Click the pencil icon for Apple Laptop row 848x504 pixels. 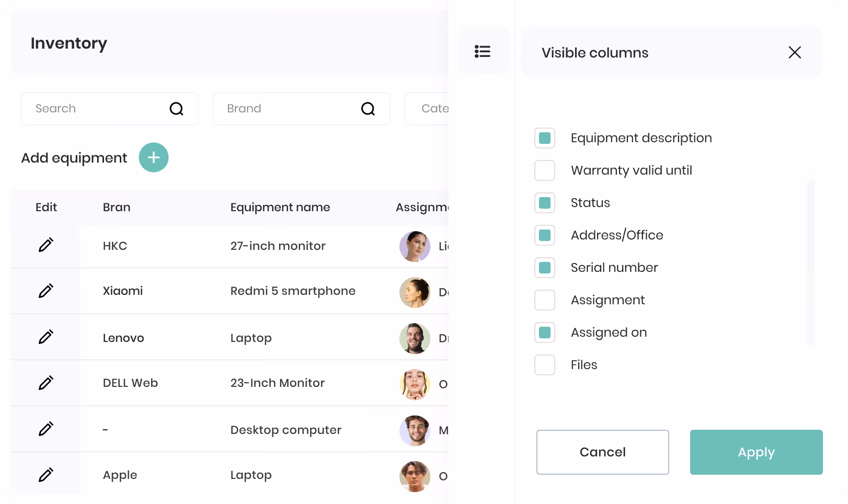point(46,475)
